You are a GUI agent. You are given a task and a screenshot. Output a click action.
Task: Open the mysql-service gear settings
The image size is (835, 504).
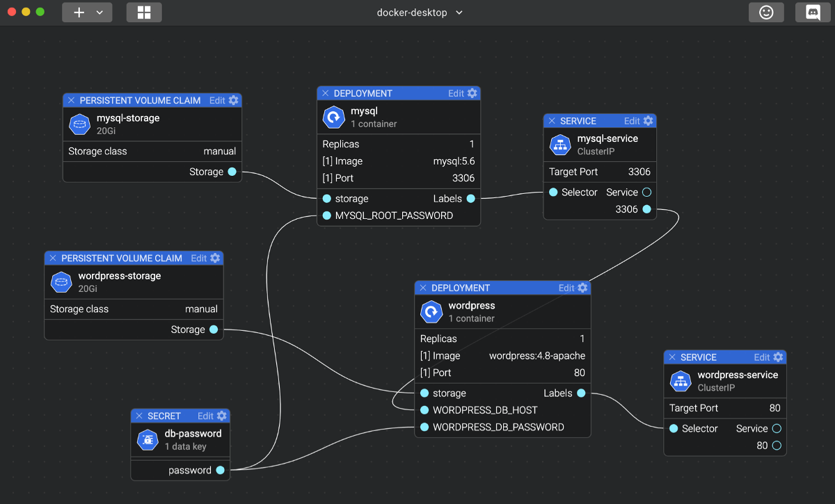[649, 122]
